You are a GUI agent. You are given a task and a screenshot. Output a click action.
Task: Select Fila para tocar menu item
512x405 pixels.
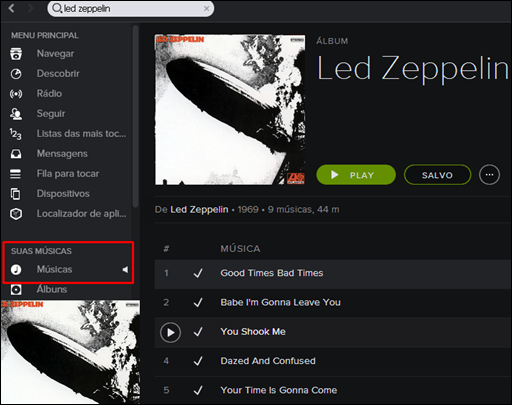click(68, 174)
